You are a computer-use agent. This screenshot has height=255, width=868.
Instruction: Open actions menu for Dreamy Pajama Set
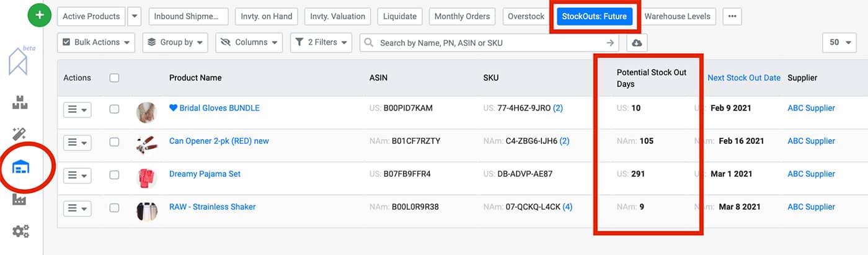click(77, 175)
